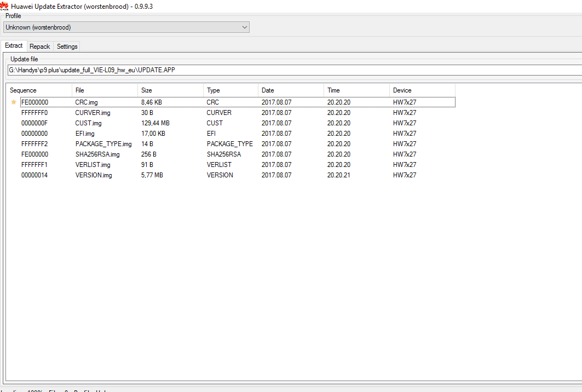Image resolution: width=582 pixels, height=392 pixels.
Task: Click the 129,44 MB size cell
Action: pos(155,123)
